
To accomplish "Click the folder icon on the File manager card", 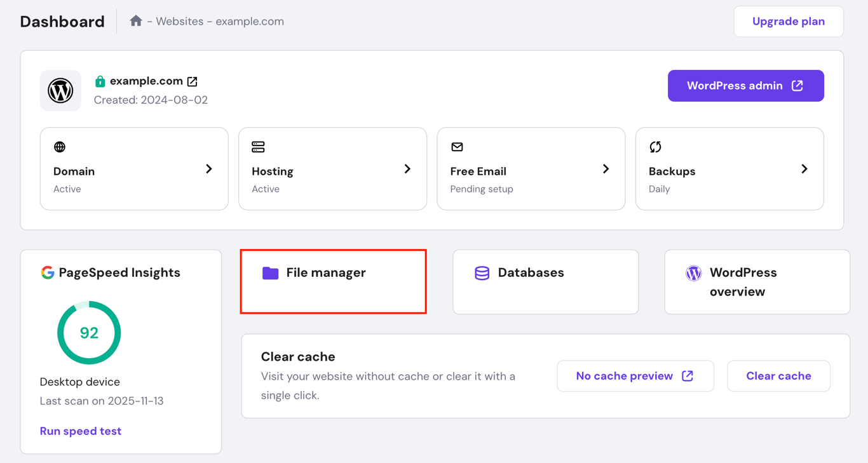I will (x=269, y=272).
